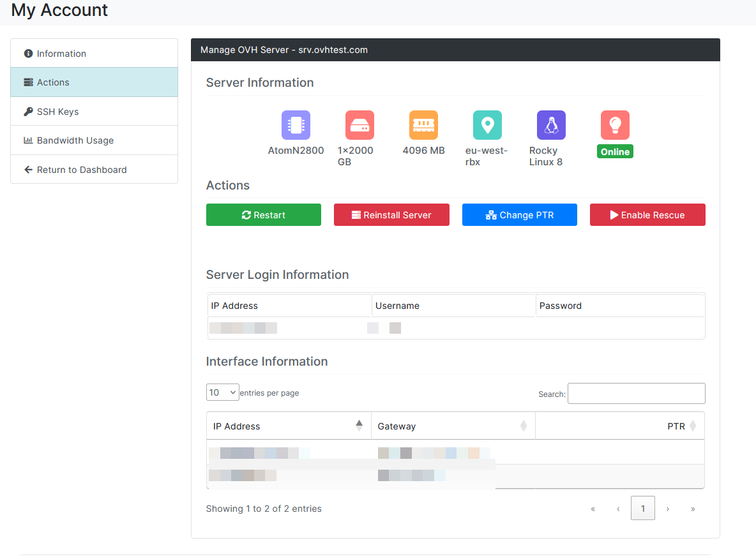The image size is (756, 559).
Task: Go to next page with › button
Action: click(x=668, y=509)
